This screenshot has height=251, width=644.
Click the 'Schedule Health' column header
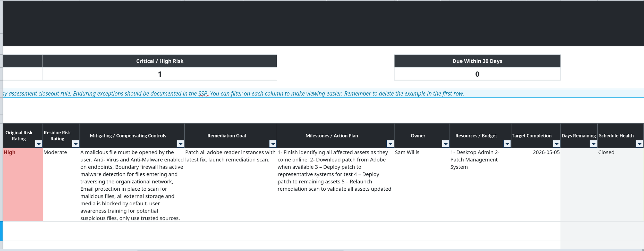[x=621, y=136]
